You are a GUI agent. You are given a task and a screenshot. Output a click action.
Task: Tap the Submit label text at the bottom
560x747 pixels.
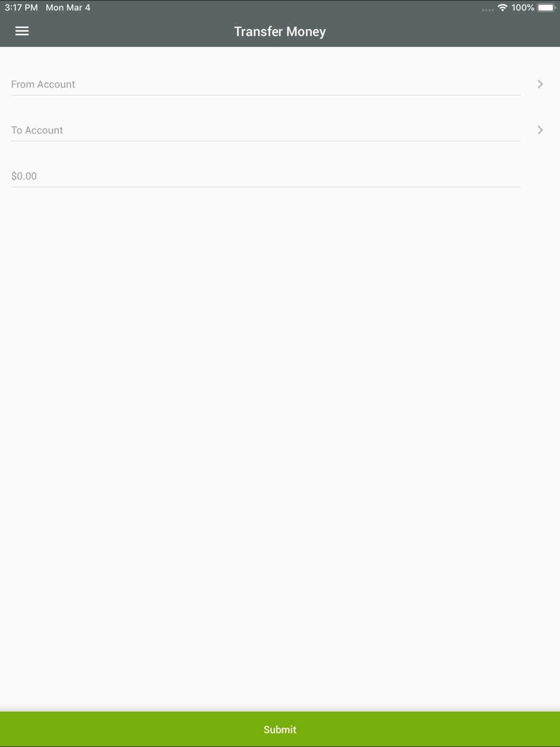(280, 729)
